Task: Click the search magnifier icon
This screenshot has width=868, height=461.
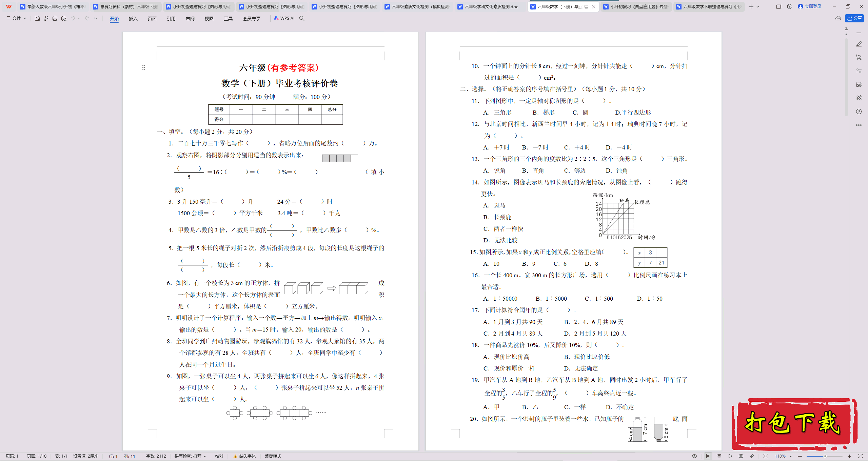Action: pyautogui.click(x=302, y=18)
